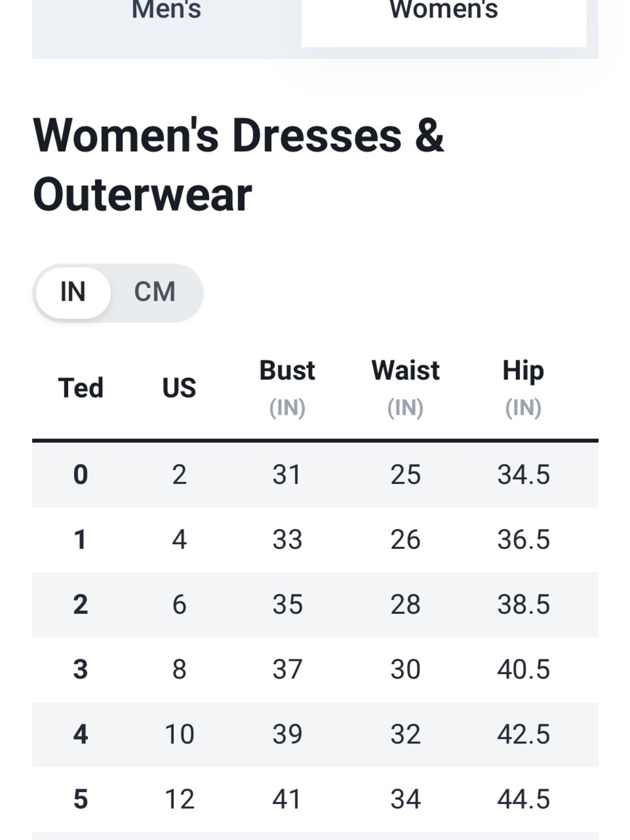
Task: Select the Ted size 1 row
Action: [x=315, y=539]
